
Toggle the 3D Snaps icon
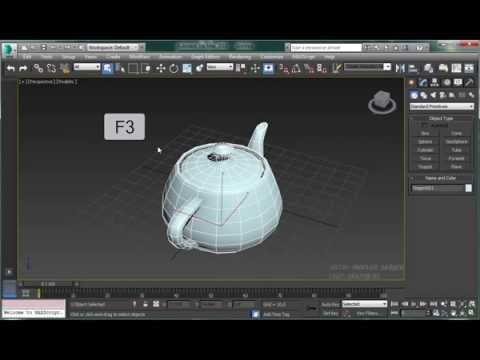284,68
